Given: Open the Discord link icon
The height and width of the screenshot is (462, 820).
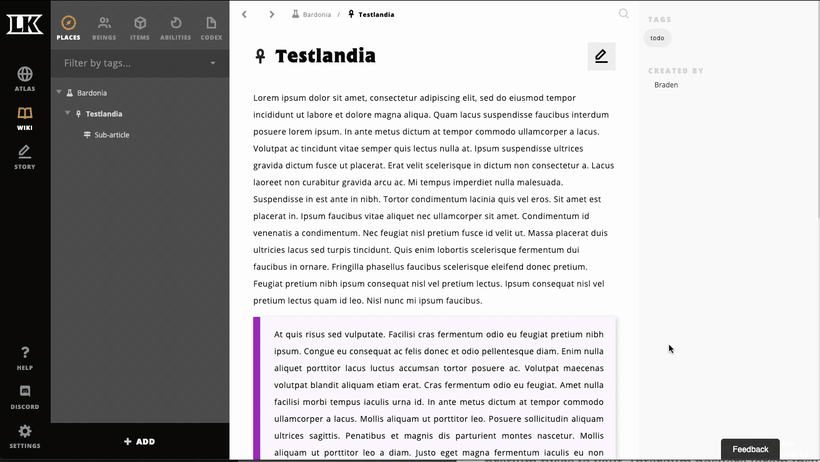Looking at the screenshot, I should point(25,397).
